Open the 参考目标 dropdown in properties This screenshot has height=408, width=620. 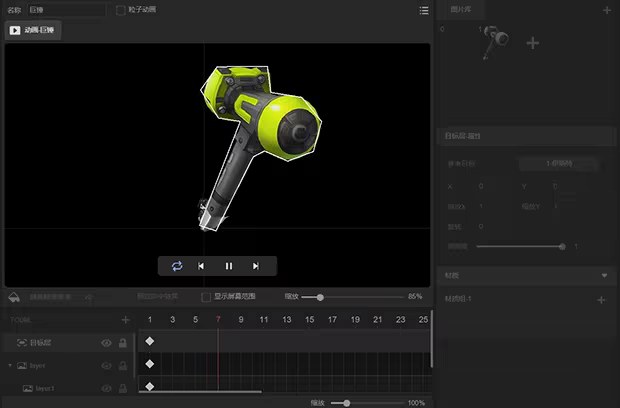(x=558, y=163)
